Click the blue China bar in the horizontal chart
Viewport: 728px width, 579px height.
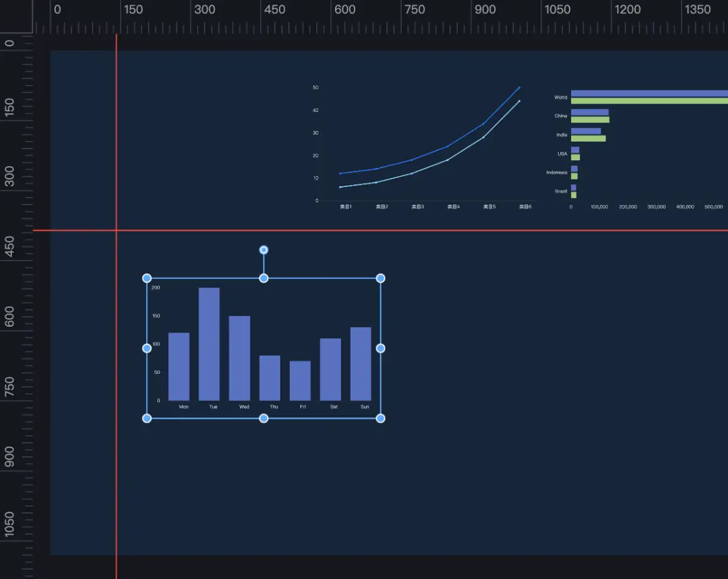[589, 113]
